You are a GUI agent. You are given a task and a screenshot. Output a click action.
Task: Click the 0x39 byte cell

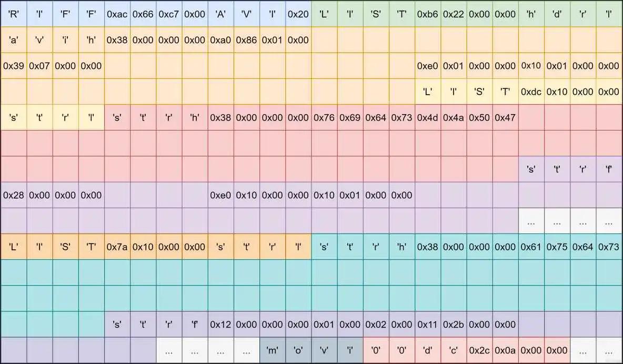click(x=14, y=66)
